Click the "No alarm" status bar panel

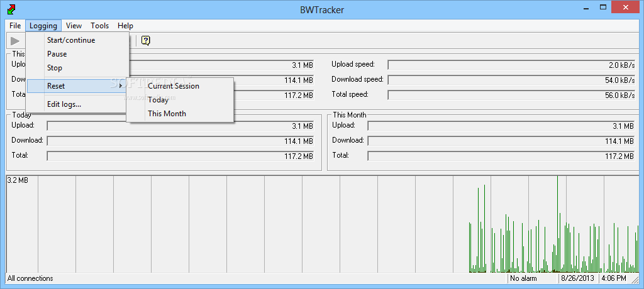(x=533, y=278)
